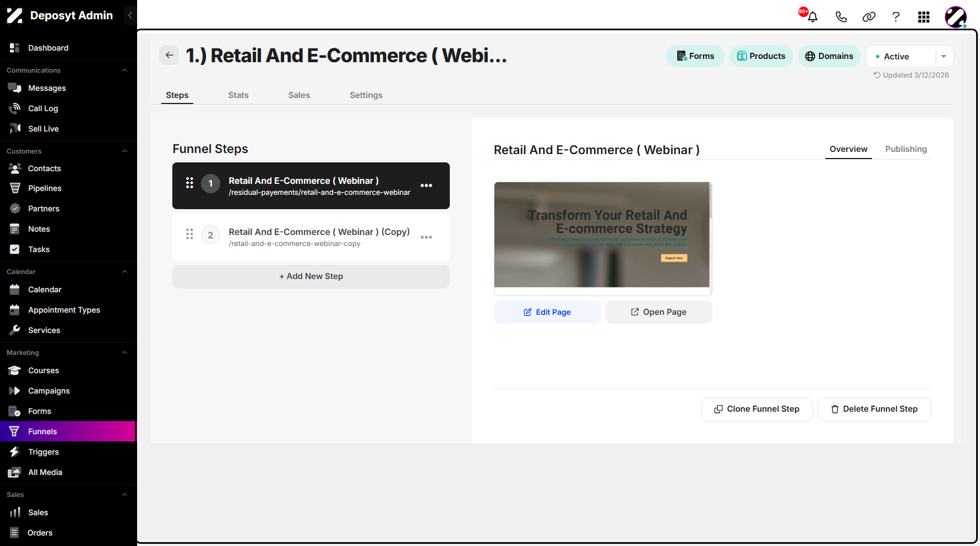Screen dimensions: 980x546
Task: Collapse the Marketing section
Action: tap(124, 353)
